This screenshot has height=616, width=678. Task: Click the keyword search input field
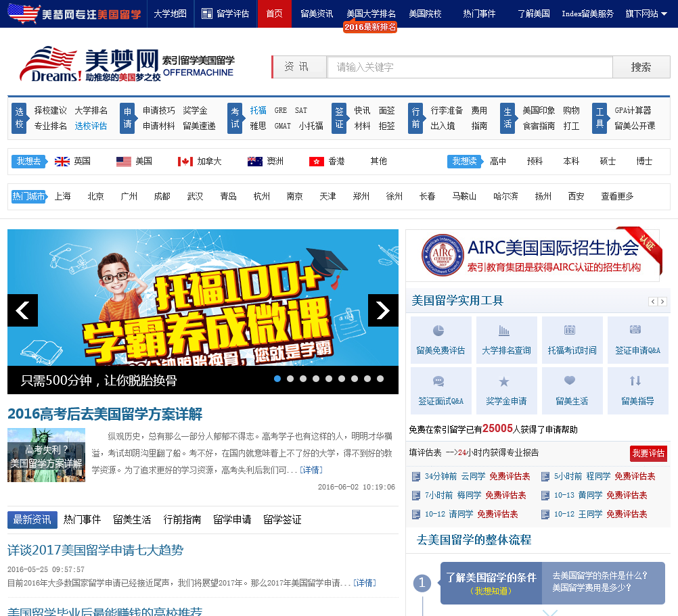click(x=470, y=67)
